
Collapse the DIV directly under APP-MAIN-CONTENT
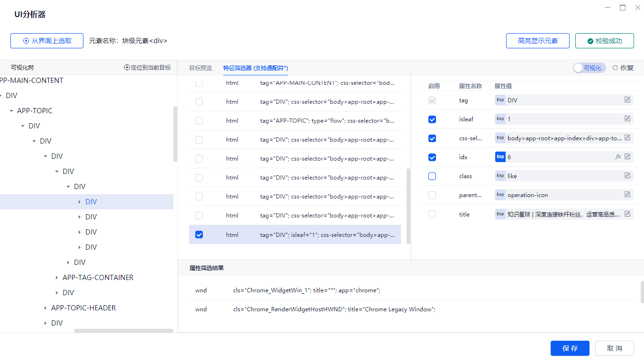click(1, 96)
